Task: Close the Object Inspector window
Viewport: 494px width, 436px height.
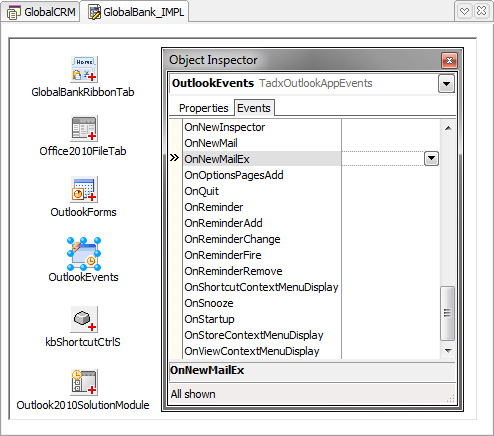Action: tap(449, 61)
